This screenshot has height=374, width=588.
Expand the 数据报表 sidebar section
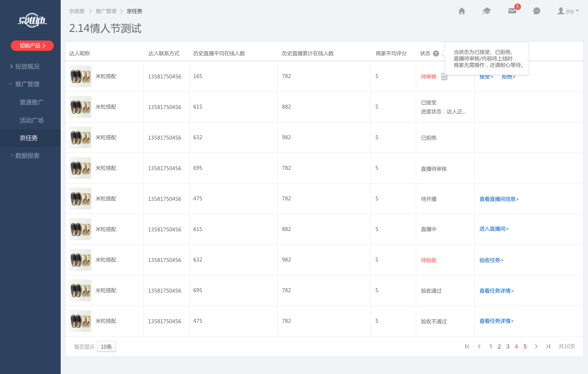[x=27, y=156]
